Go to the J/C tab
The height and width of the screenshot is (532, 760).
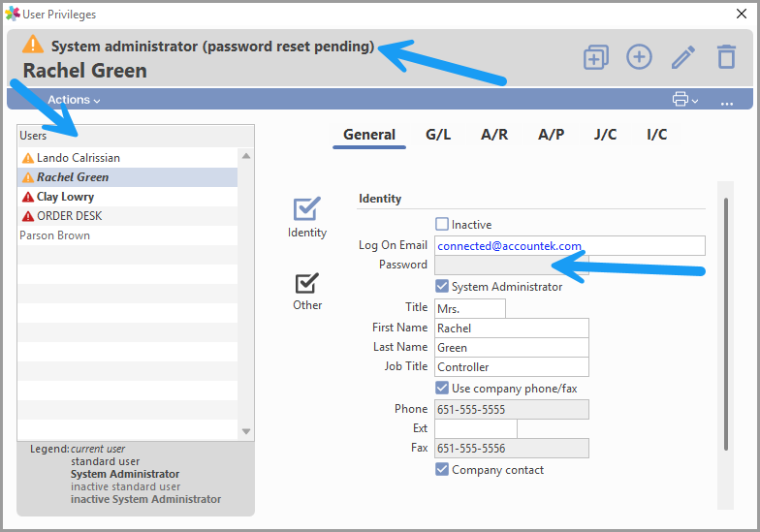[x=605, y=135]
